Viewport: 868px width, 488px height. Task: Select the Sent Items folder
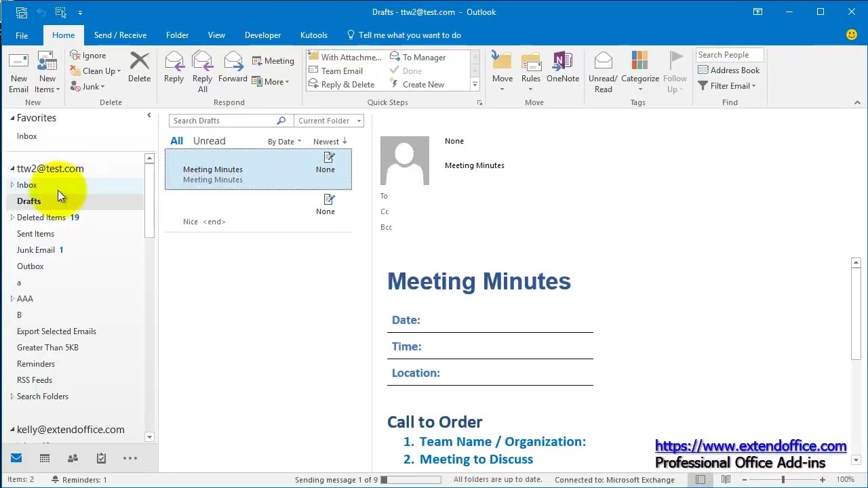click(x=35, y=234)
